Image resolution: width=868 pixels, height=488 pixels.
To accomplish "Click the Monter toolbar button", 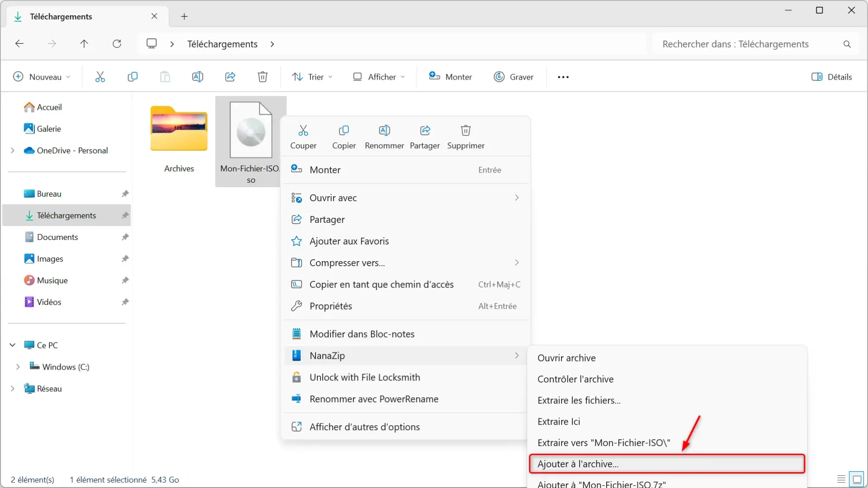I will click(x=450, y=77).
